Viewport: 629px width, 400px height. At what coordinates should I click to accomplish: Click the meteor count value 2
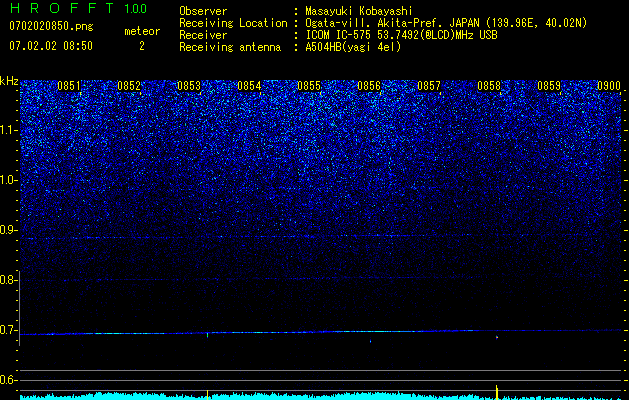tap(142, 46)
